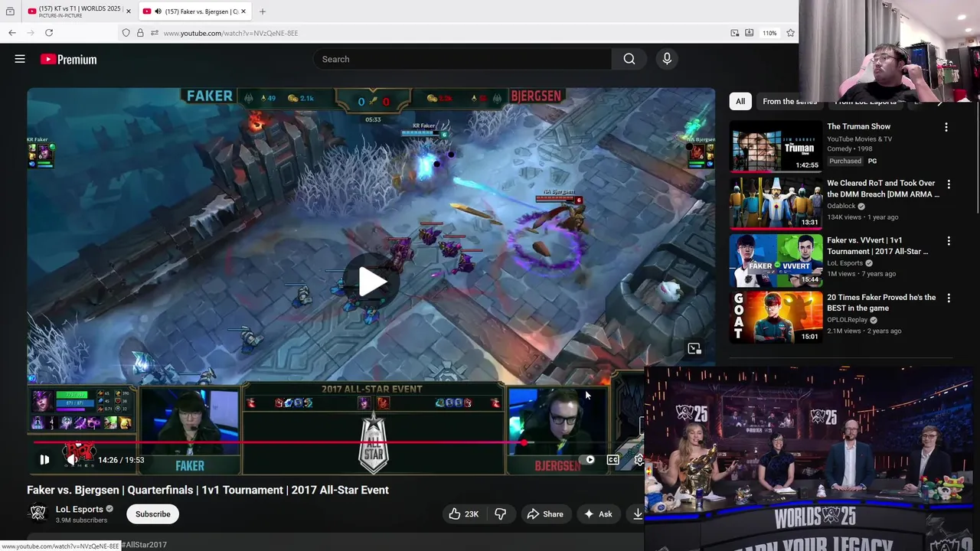Open options for 20 Times Faker video
Screen dimensions: 980x551
pyautogui.click(x=949, y=298)
